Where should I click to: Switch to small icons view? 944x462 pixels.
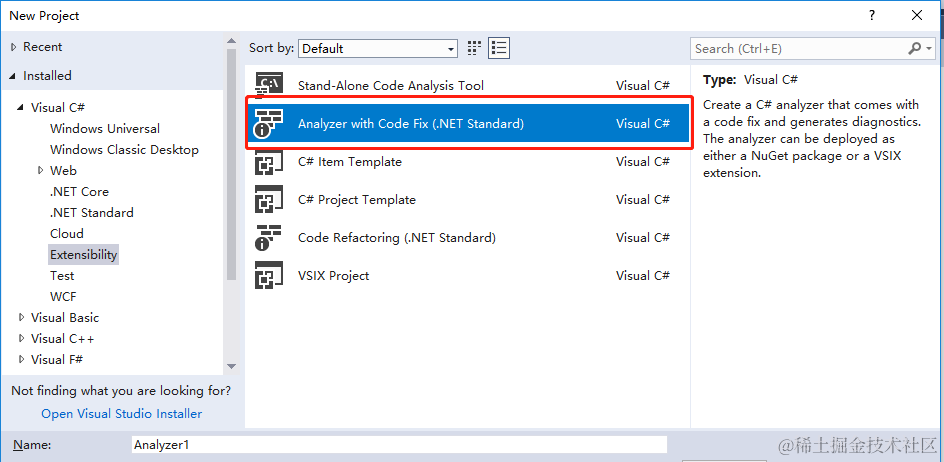click(x=474, y=48)
